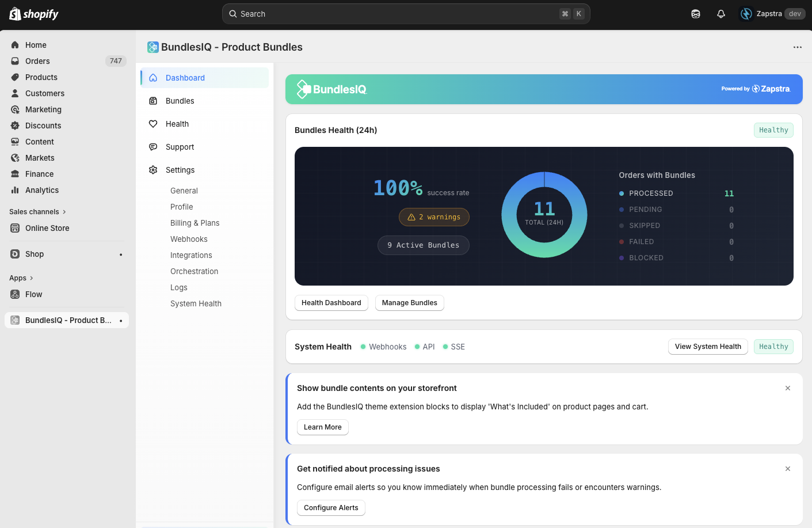Open Support using the chat bubble icon
Viewport: 812px width, 528px height.
pyautogui.click(x=153, y=147)
